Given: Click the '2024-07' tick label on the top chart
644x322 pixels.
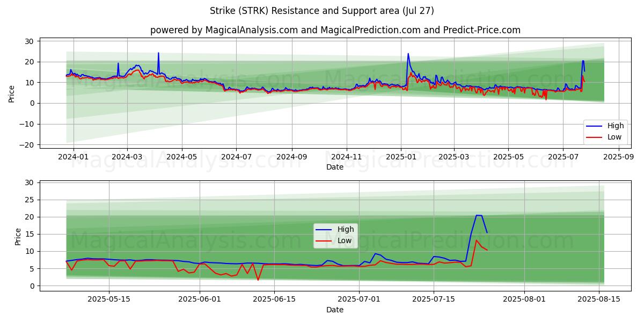Looking at the screenshot, I should click(237, 157).
